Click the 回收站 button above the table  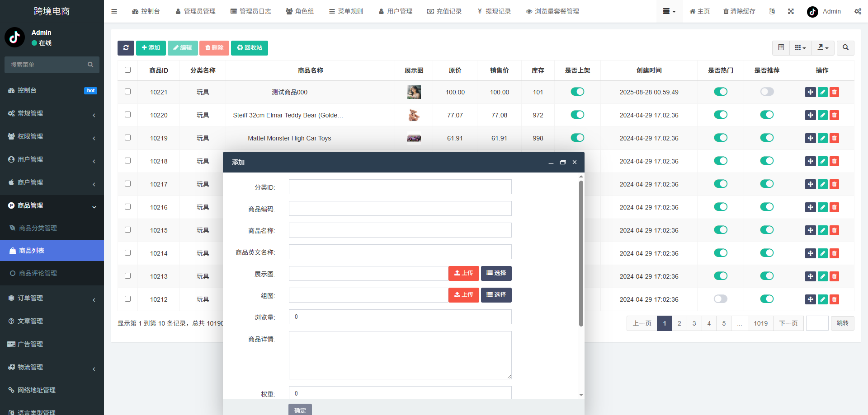tap(249, 48)
